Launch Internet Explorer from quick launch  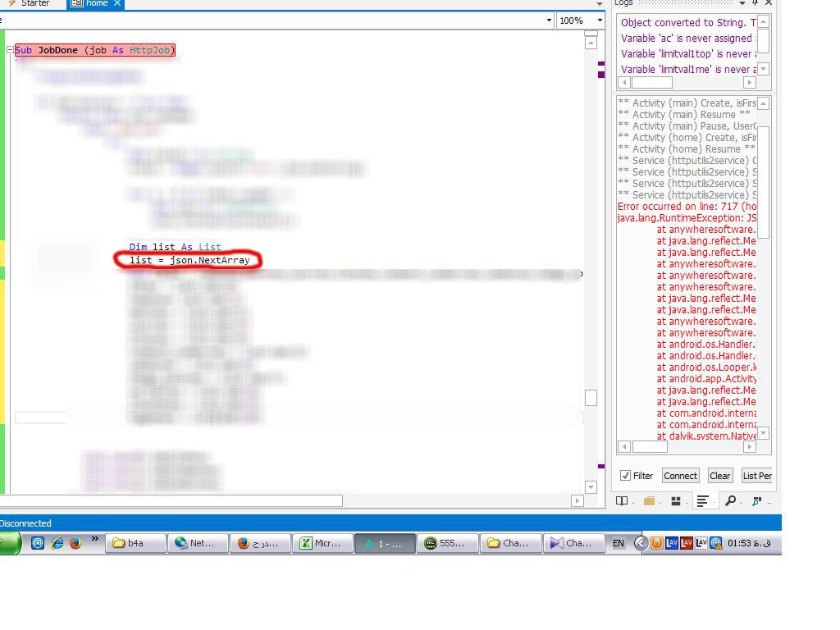[57, 543]
